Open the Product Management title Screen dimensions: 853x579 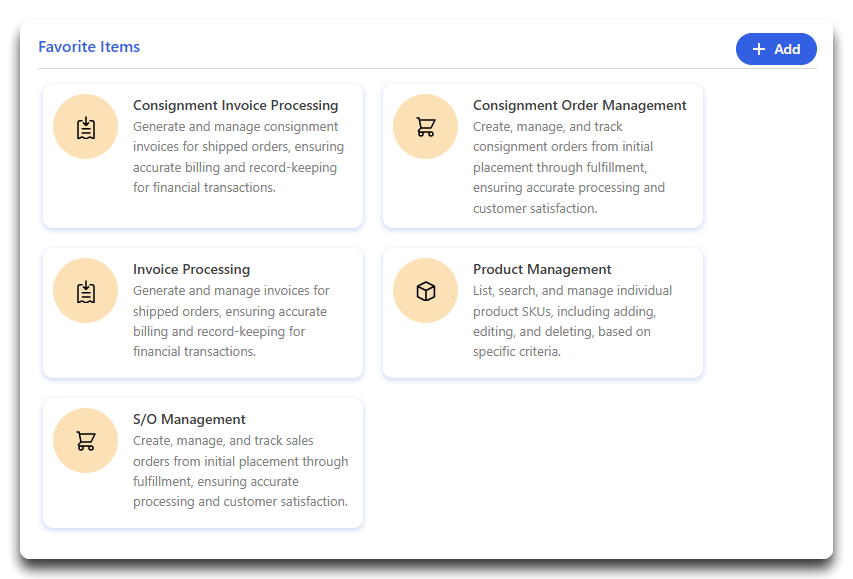542,269
